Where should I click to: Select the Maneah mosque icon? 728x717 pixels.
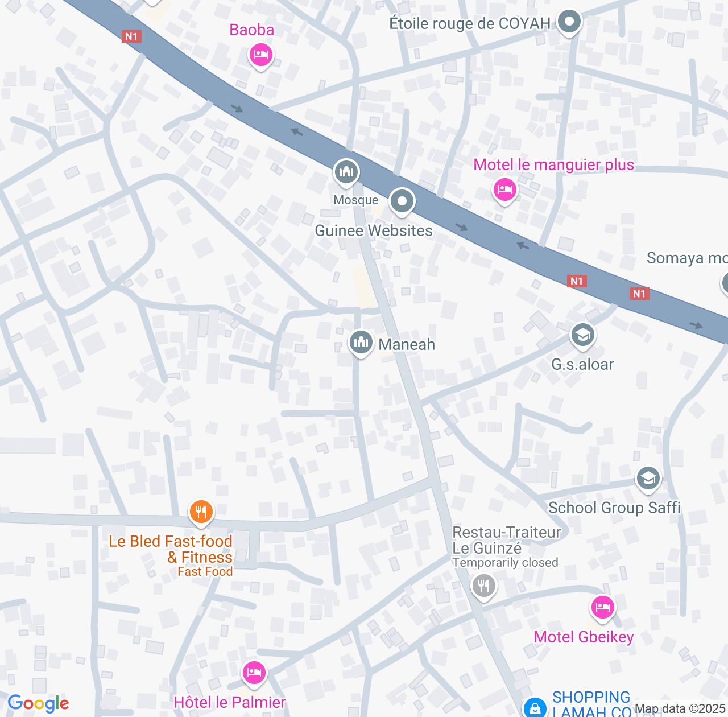click(361, 343)
